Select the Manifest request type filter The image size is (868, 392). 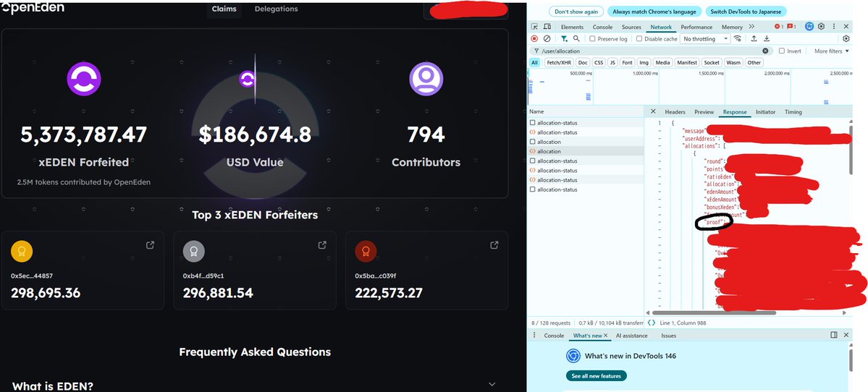tap(687, 62)
